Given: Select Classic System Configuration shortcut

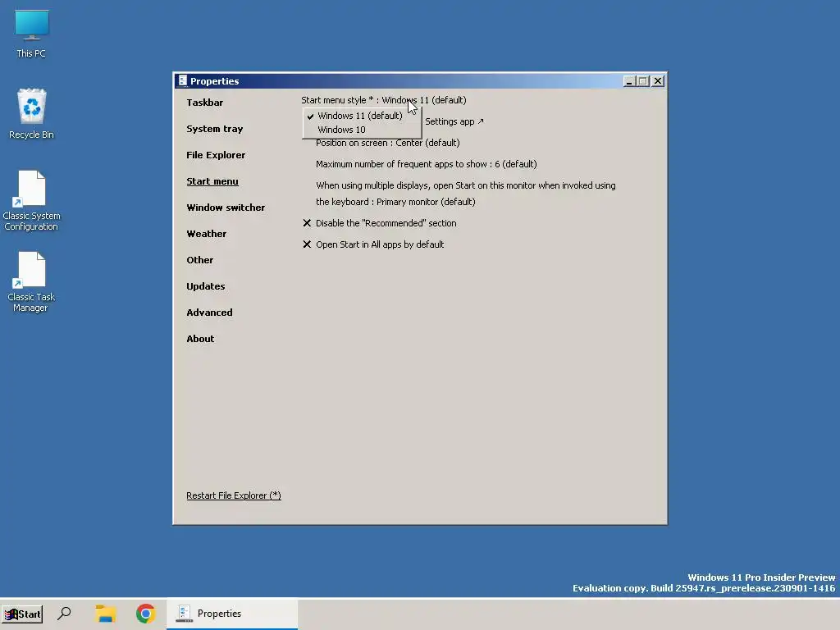Looking at the screenshot, I should (31, 200).
